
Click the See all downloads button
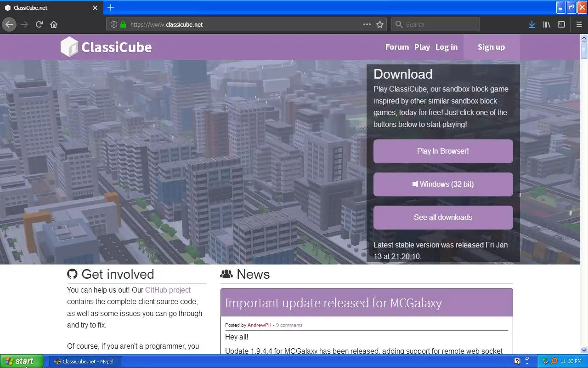point(443,217)
